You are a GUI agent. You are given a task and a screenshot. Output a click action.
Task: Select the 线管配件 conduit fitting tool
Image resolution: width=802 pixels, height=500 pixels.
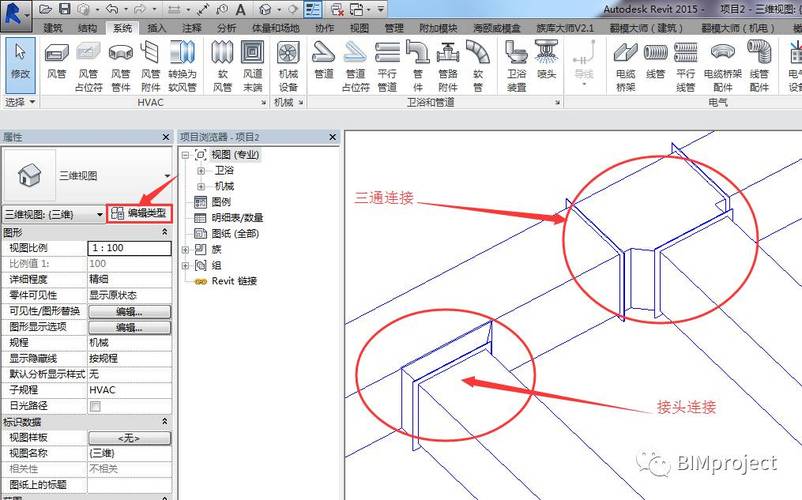click(x=759, y=66)
